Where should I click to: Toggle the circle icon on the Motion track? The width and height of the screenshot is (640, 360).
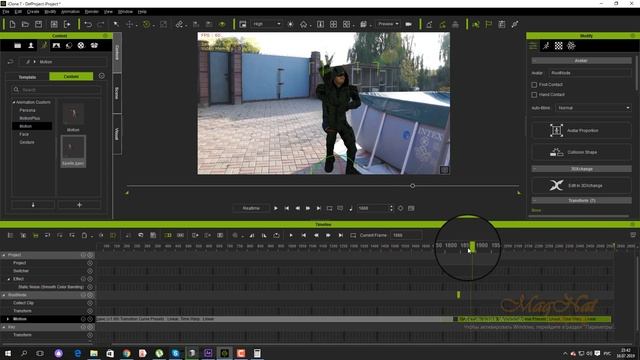[90, 319]
